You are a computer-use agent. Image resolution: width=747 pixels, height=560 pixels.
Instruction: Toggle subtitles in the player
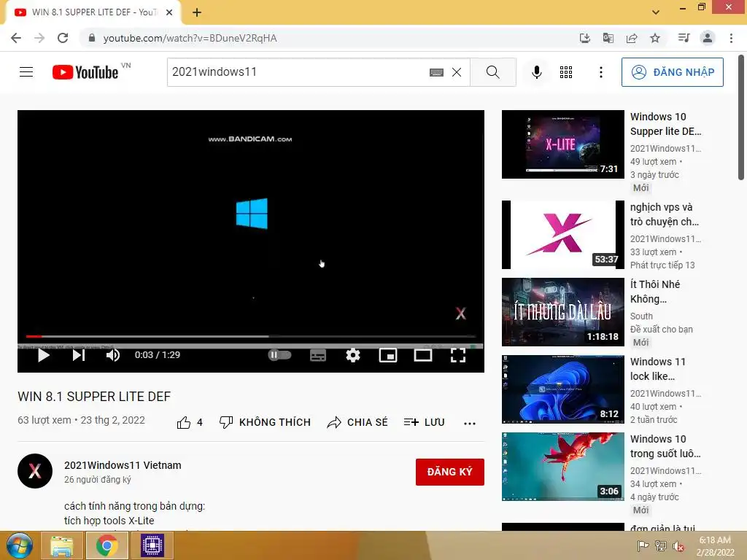318,355
